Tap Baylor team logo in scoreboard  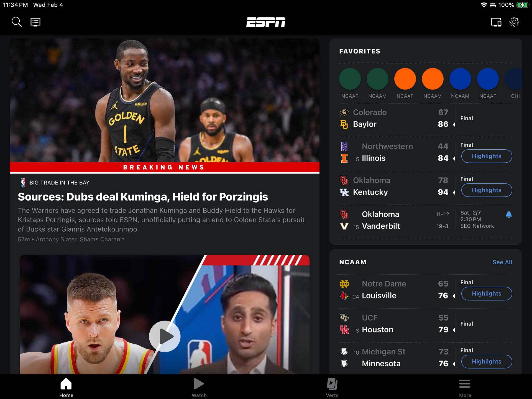point(344,124)
